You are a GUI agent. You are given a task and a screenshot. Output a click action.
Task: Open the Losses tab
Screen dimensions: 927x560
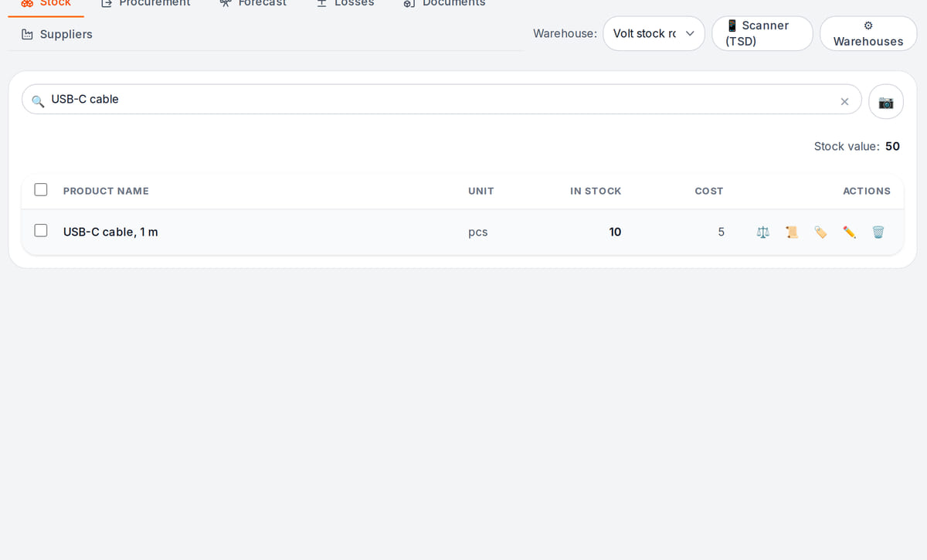coord(345,3)
